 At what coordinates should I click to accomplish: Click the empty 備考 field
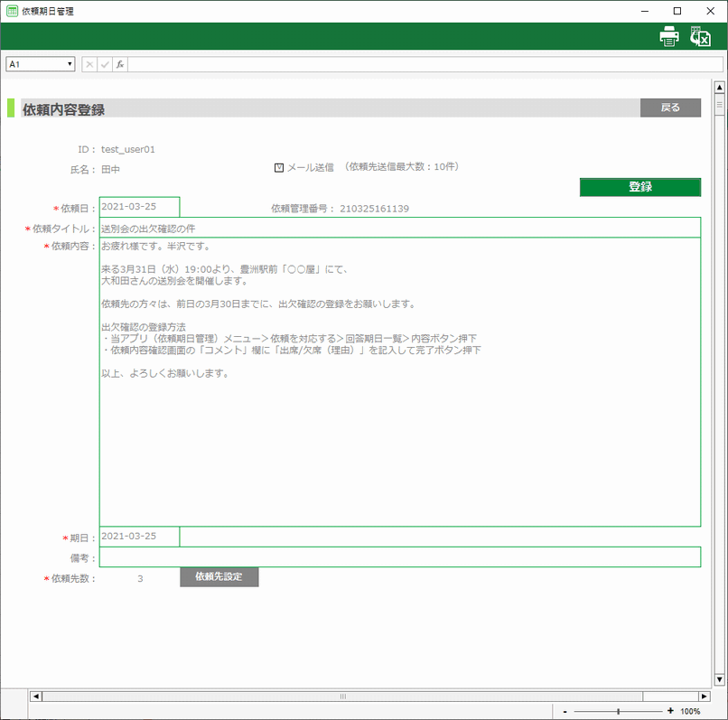click(399, 556)
